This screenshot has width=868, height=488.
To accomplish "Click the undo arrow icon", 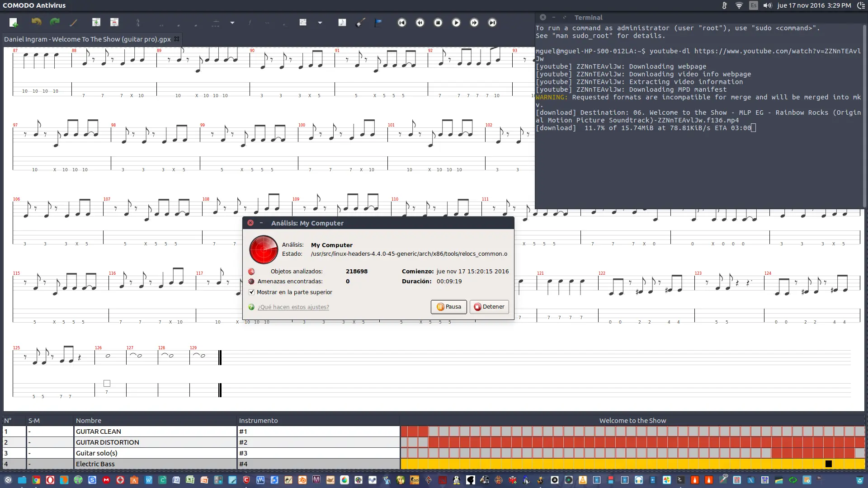I will (x=36, y=22).
